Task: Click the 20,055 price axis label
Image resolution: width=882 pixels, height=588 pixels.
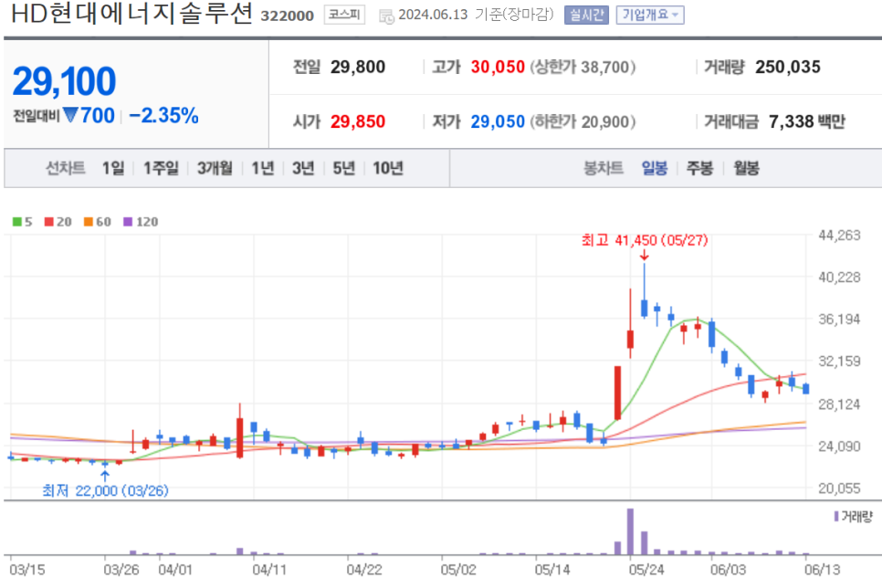Action: point(839,488)
